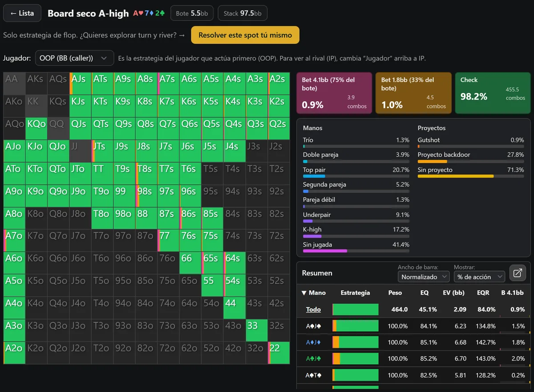Click the EV value 6.70 cell
The image size is (534, 392).
[460, 359]
